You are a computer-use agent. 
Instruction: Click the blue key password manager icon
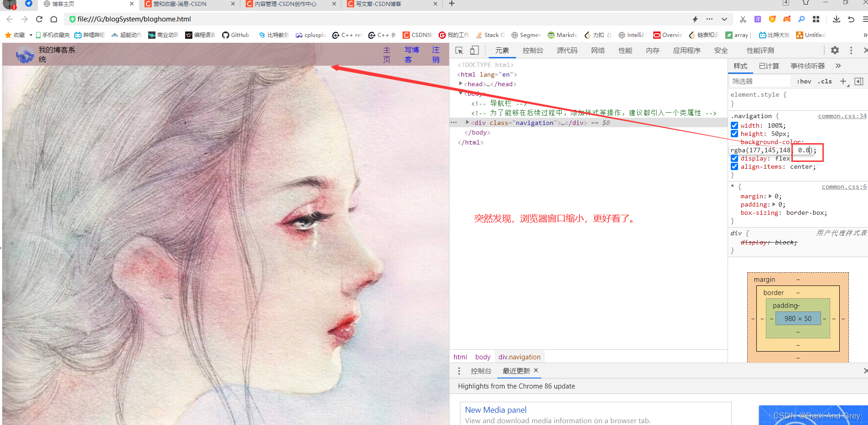point(801,19)
